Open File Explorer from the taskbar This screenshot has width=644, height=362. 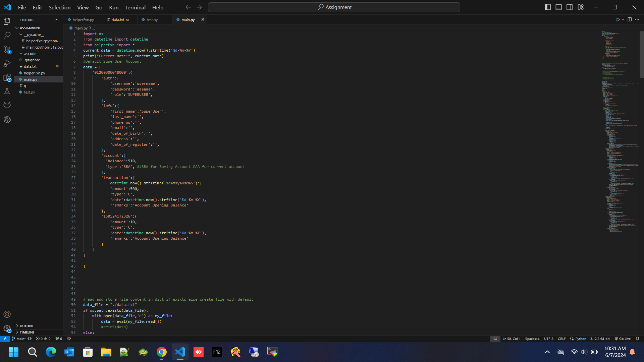tap(106, 352)
